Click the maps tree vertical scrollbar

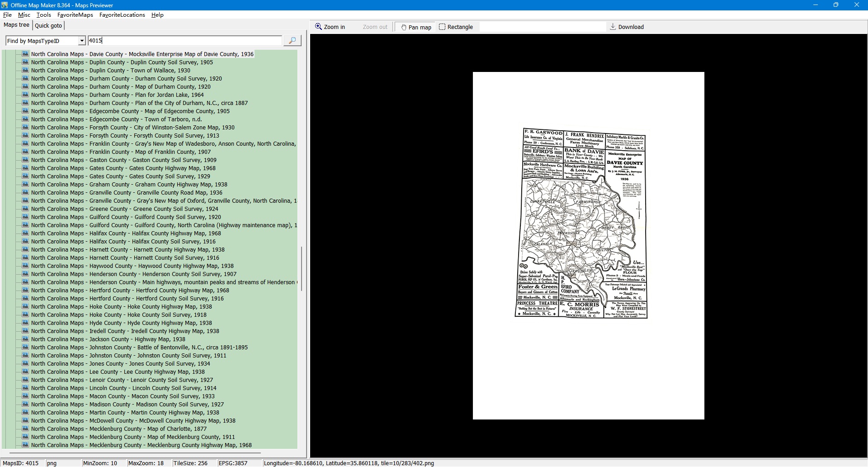(302, 269)
